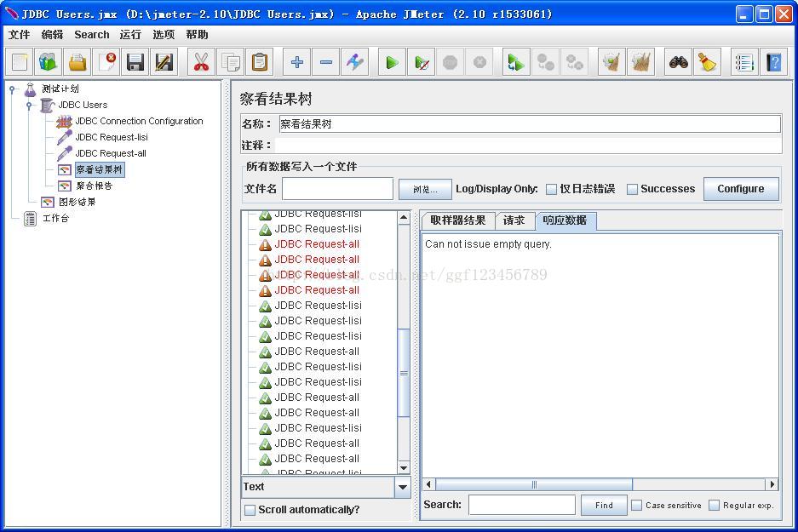Select JDBC Connection Configuration tree item
Screen dimensions: 798x532
pyautogui.click(x=139, y=121)
